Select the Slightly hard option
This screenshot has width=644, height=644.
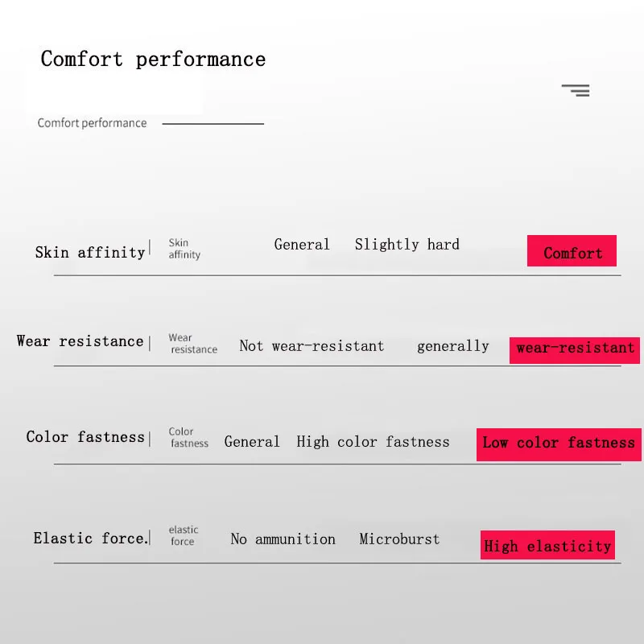(407, 245)
